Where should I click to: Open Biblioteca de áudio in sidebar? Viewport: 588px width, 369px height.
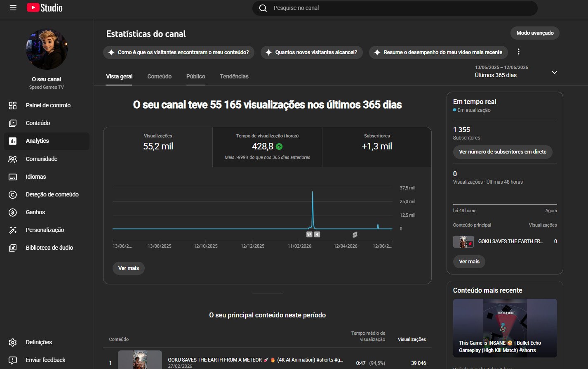47,248
